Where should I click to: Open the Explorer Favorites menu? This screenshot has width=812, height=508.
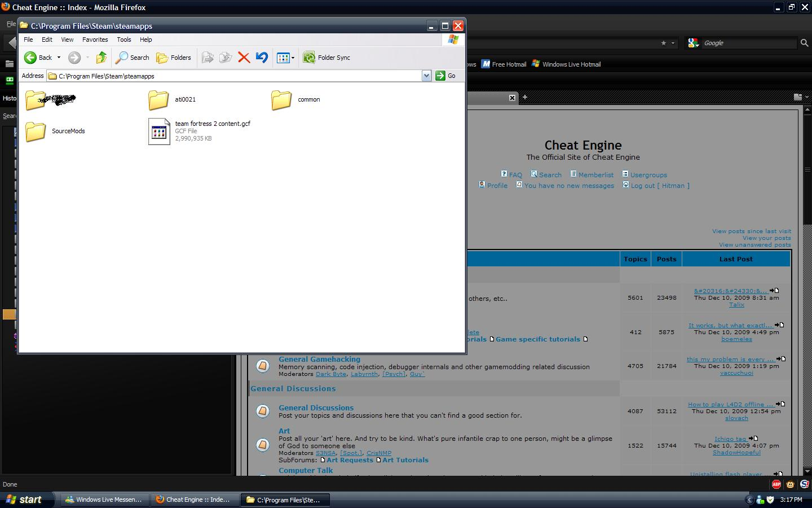pyautogui.click(x=95, y=40)
